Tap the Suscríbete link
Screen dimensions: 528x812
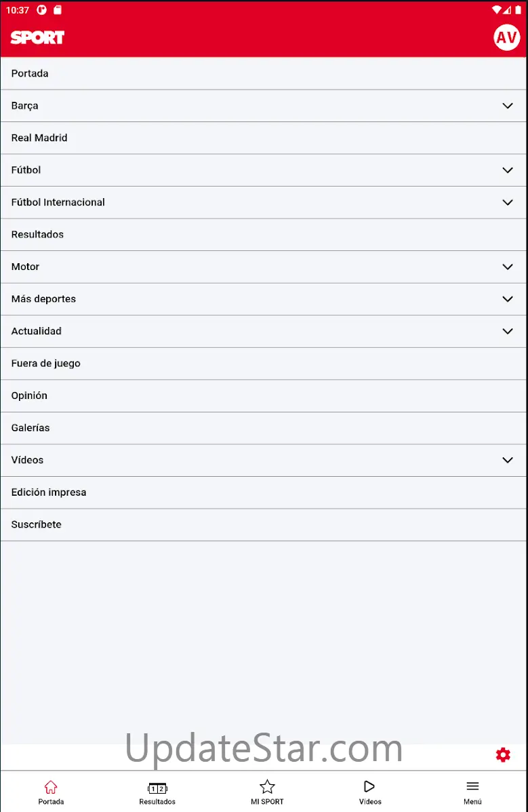(37, 524)
